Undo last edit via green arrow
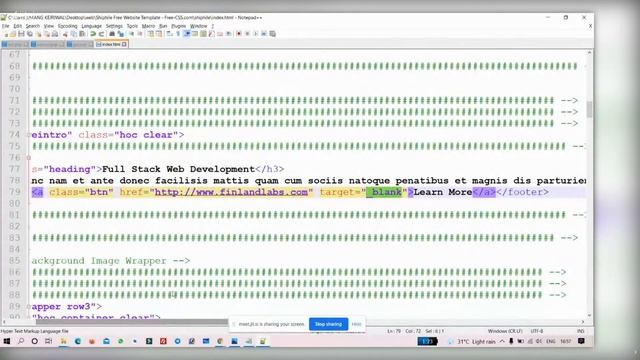Screen dimensions: 640x360 click(x=93, y=34)
